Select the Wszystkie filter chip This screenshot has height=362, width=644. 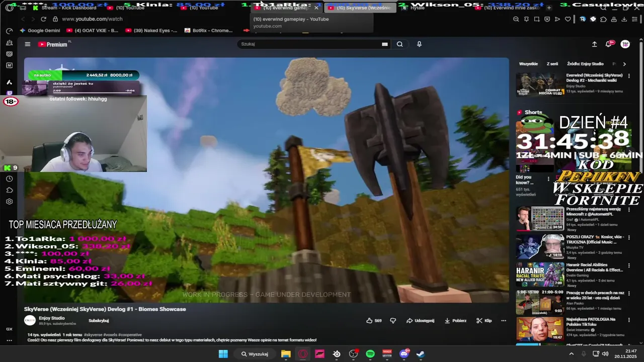click(x=528, y=64)
